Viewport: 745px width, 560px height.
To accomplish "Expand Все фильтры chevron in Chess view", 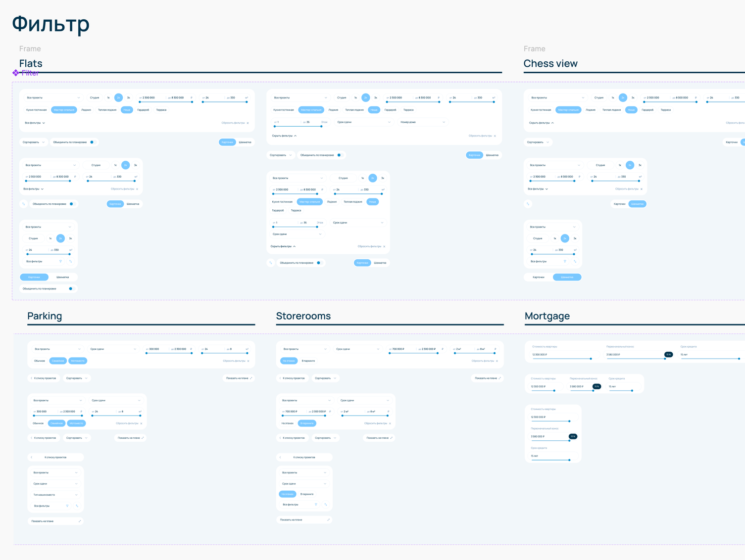I will coord(546,189).
